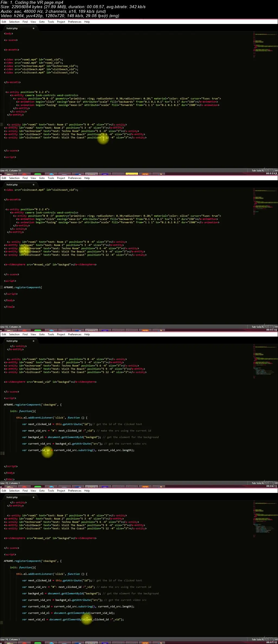Open Edit menu in the 00:02:49 frame

[4, 22]
